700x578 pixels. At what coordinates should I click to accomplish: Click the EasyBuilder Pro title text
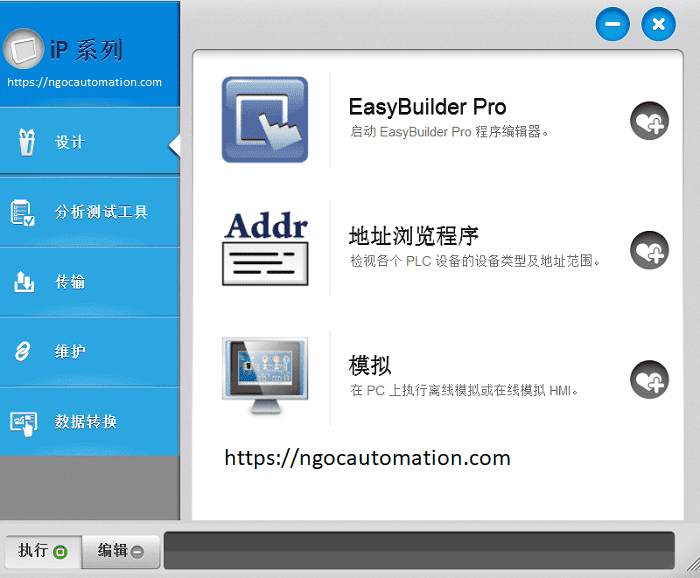pyautogui.click(x=427, y=107)
